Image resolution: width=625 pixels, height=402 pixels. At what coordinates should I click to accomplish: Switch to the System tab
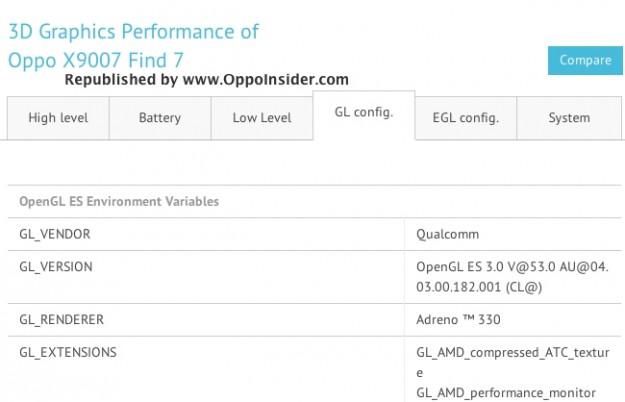569,118
